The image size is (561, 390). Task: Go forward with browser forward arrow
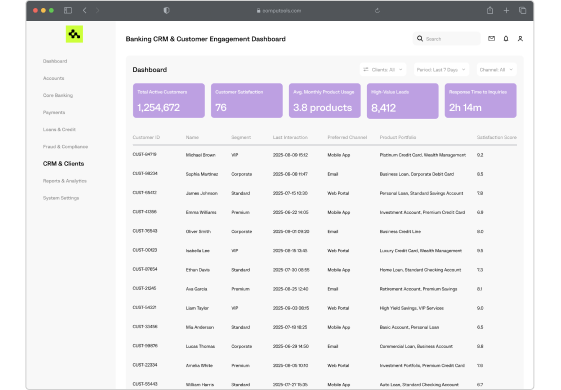pos(97,11)
